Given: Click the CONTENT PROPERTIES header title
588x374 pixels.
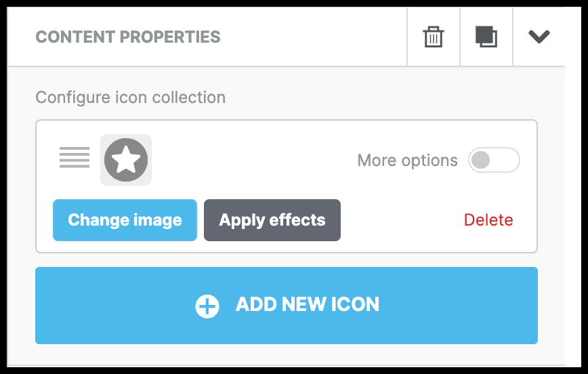Looking at the screenshot, I should 128,37.
